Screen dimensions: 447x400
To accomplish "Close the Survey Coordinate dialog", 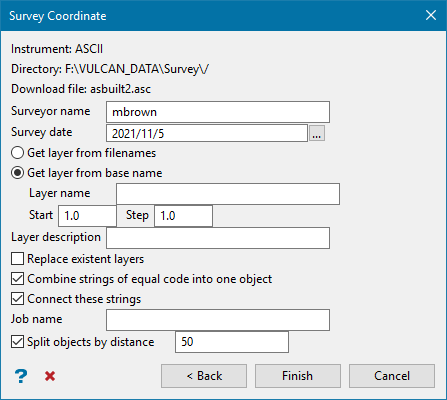I will (x=431, y=15).
